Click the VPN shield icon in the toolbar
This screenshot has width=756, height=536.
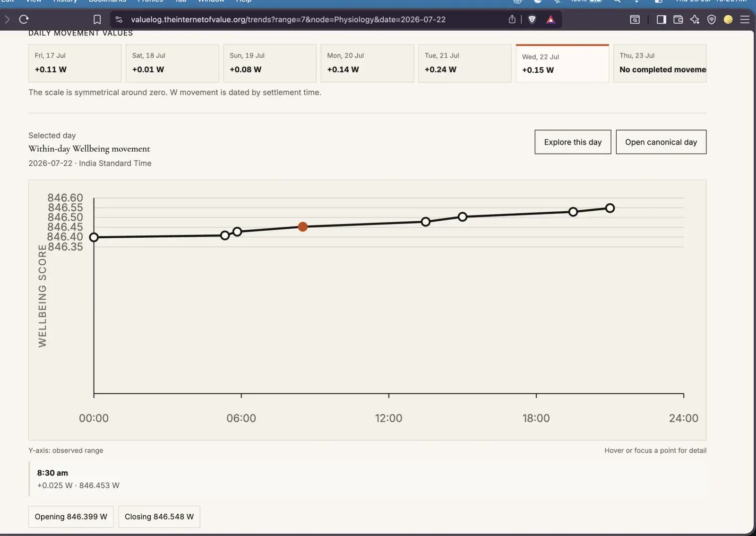click(x=712, y=19)
